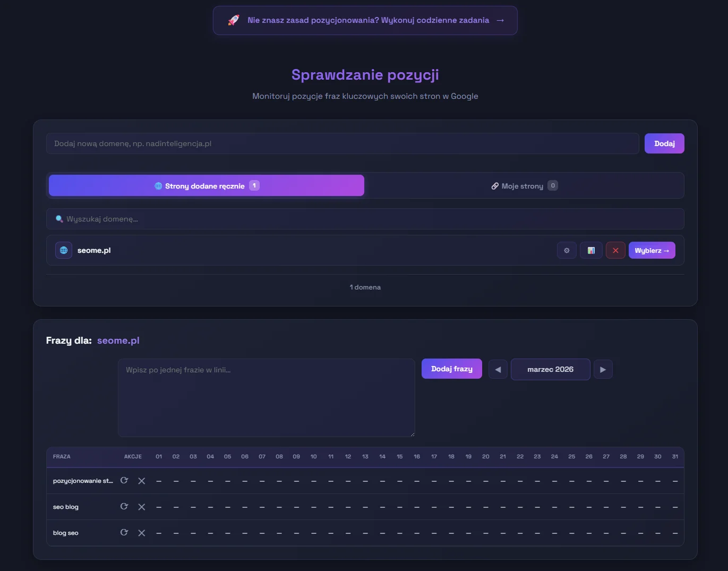Switch to 'Moje strony' tab
The height and width of the screenshot is (571, 728).
point(524,186)
